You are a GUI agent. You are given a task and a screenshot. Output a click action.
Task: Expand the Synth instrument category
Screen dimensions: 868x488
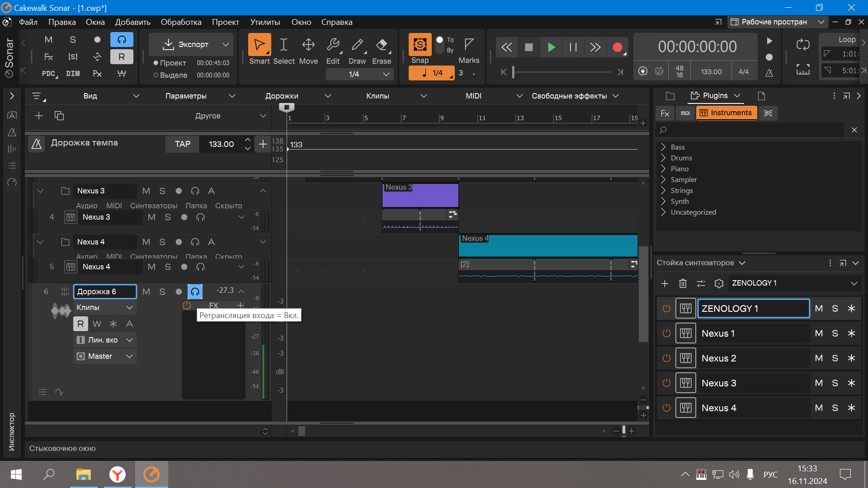pos(663,202)
